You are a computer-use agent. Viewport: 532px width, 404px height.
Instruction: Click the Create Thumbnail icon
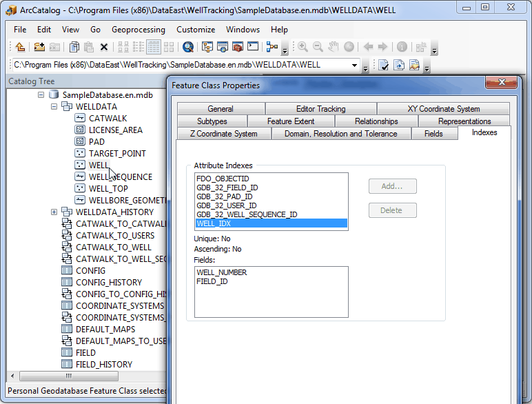coord(421,47)
